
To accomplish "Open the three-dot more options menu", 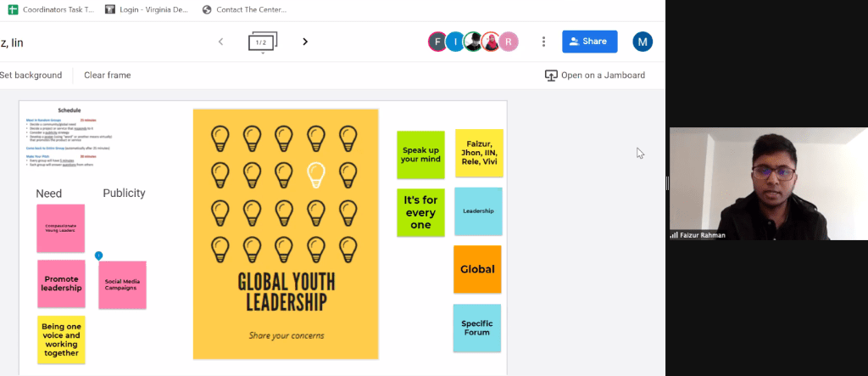I will click(x=543, y=42).
